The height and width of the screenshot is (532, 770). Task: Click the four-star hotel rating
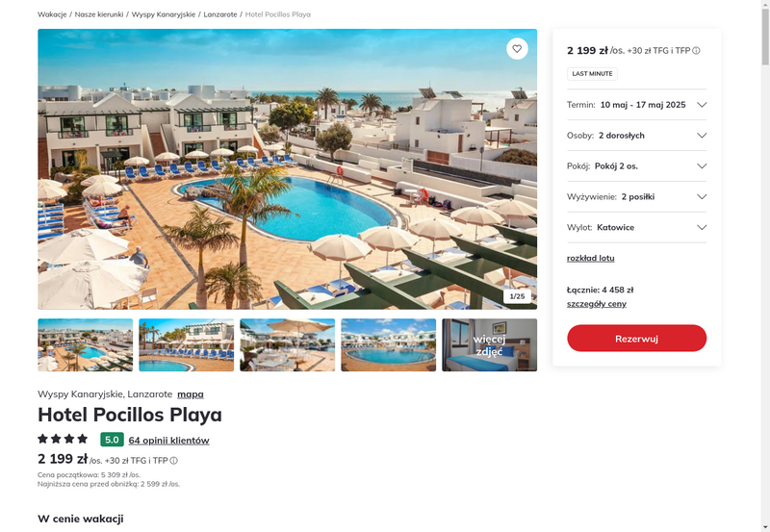63,439
